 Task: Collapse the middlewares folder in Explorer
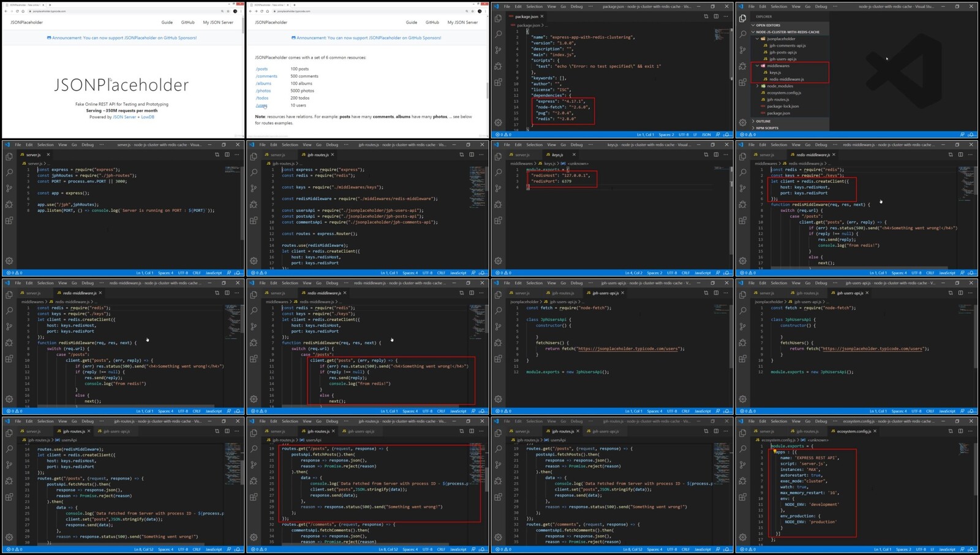tap(758, 66)
